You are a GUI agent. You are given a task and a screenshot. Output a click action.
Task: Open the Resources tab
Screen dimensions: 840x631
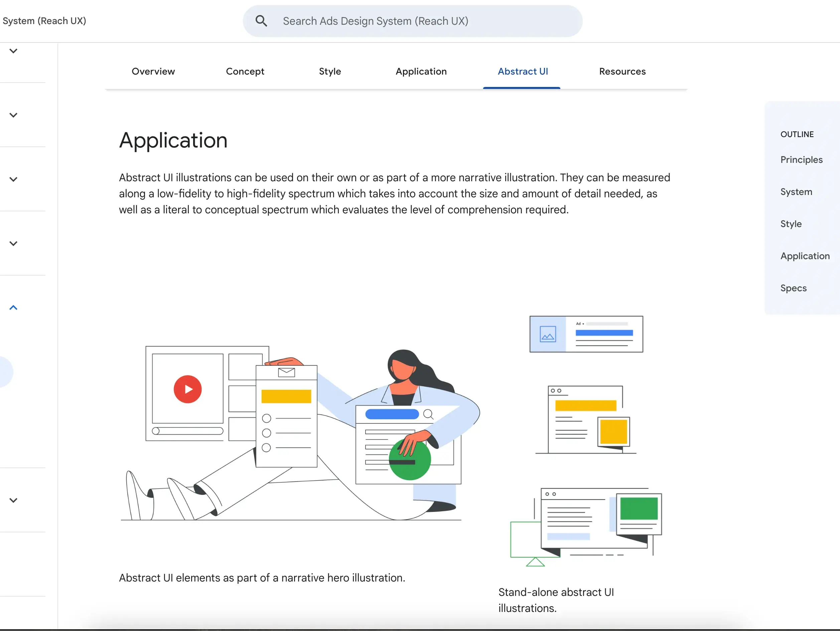(x=622, y=72)
